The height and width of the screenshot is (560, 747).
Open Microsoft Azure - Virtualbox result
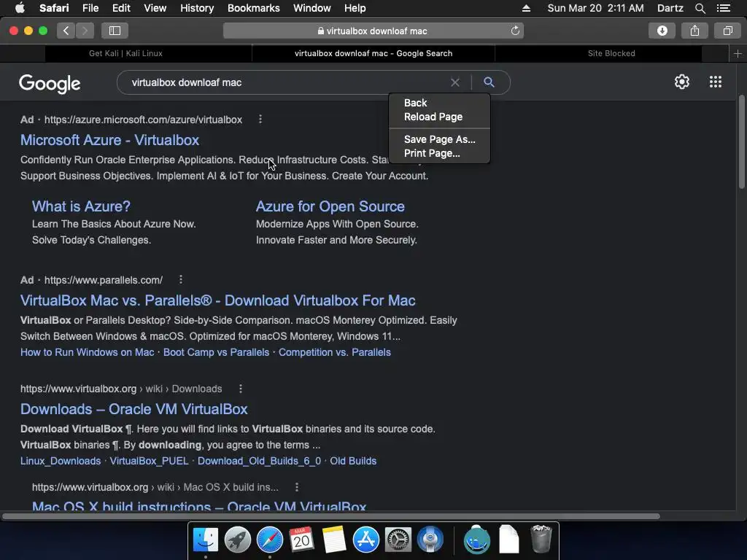coord(109,140)
